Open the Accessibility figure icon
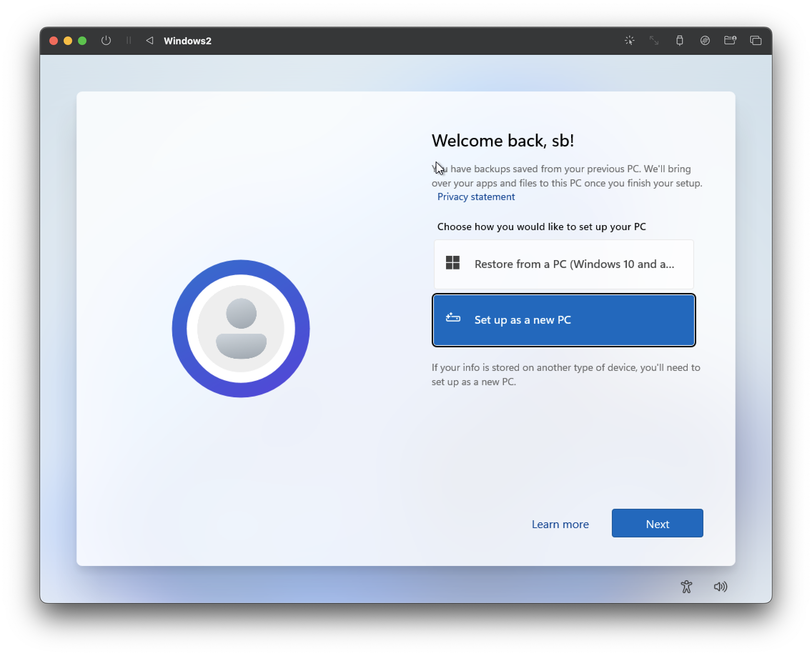Viewport: 812px width, 656px height. 686,586
